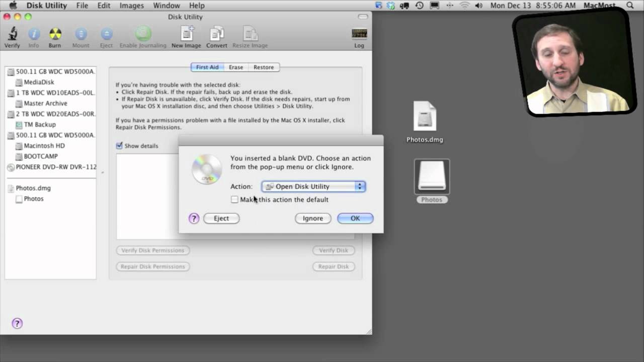Switch to the Erase tab
The image size is (644, 362).
pyautogui.click(x=236, y=67)
